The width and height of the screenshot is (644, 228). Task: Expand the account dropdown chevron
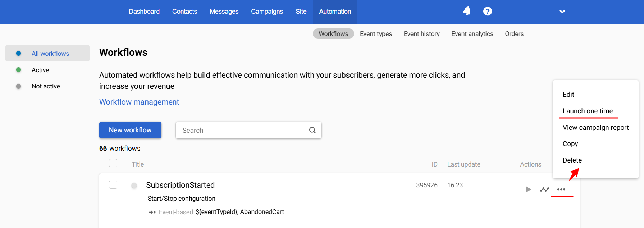[562, 12]
